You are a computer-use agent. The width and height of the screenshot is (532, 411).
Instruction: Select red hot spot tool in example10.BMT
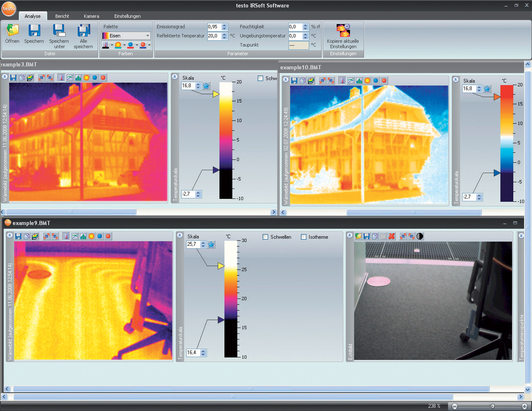click(384, 81)
